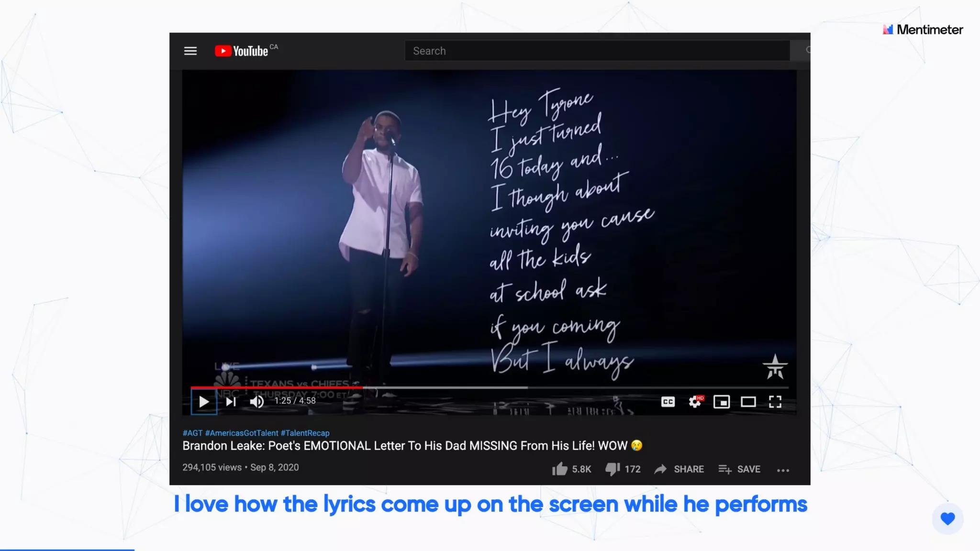Click the YouTube logo

[242, 51]
